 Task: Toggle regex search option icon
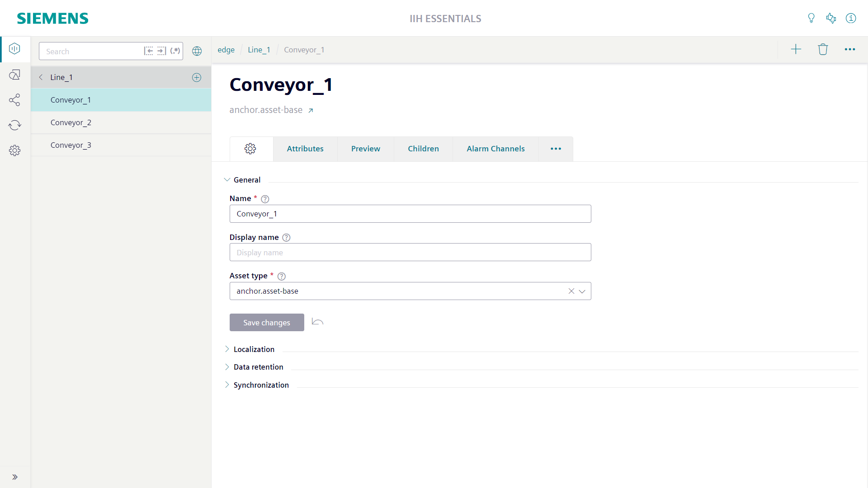(x=175, y=51)
